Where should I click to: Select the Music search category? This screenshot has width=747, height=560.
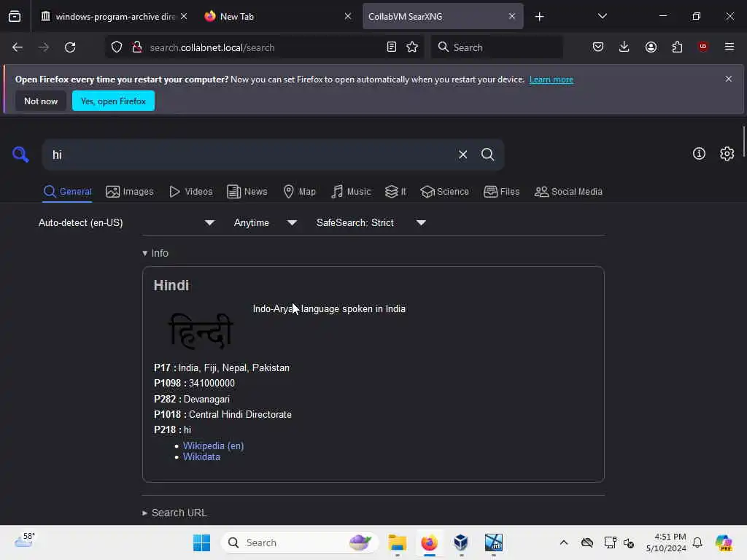coord(351,192)
